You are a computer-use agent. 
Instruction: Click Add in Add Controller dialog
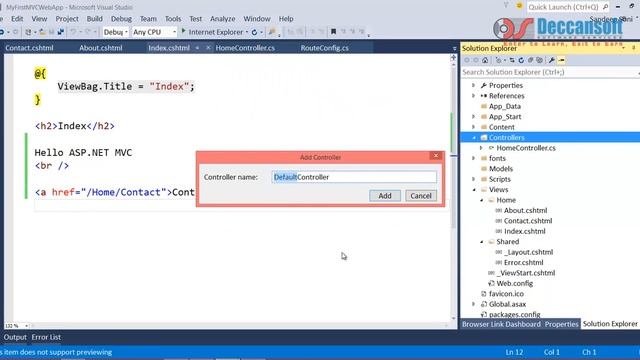384,196
